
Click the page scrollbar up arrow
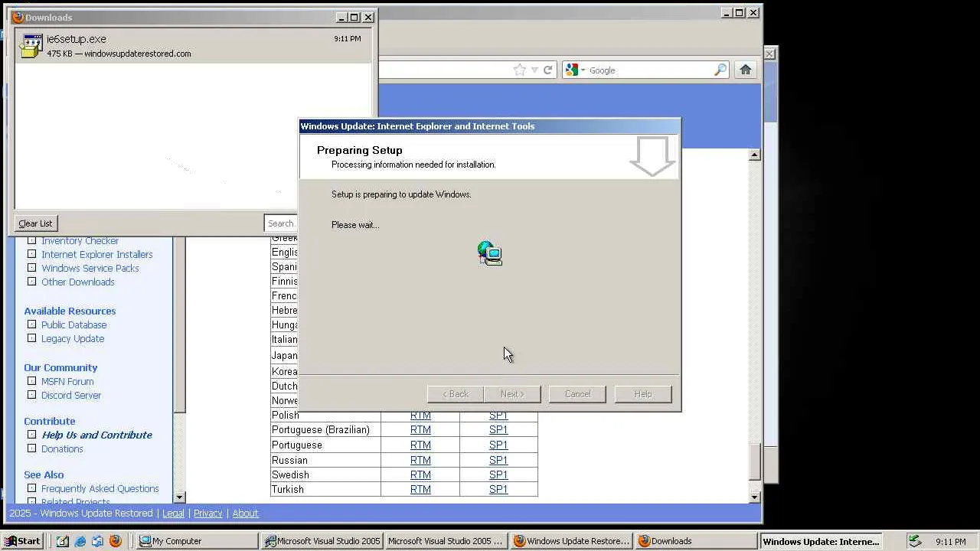point(754,155)
